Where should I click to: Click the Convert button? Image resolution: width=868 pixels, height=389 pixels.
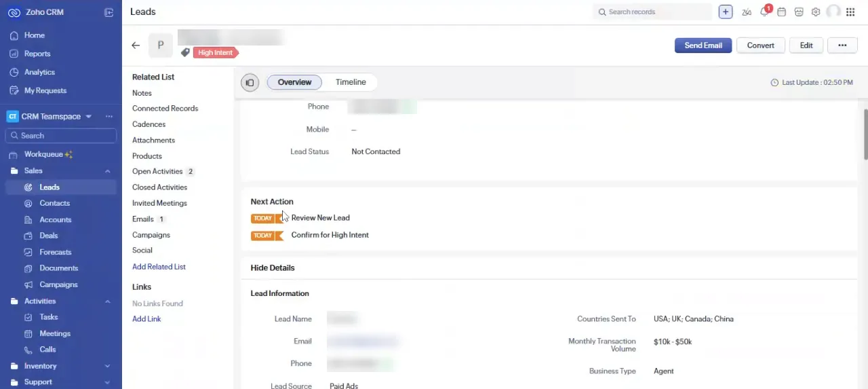pyautogui.click(x=760, y=45)
